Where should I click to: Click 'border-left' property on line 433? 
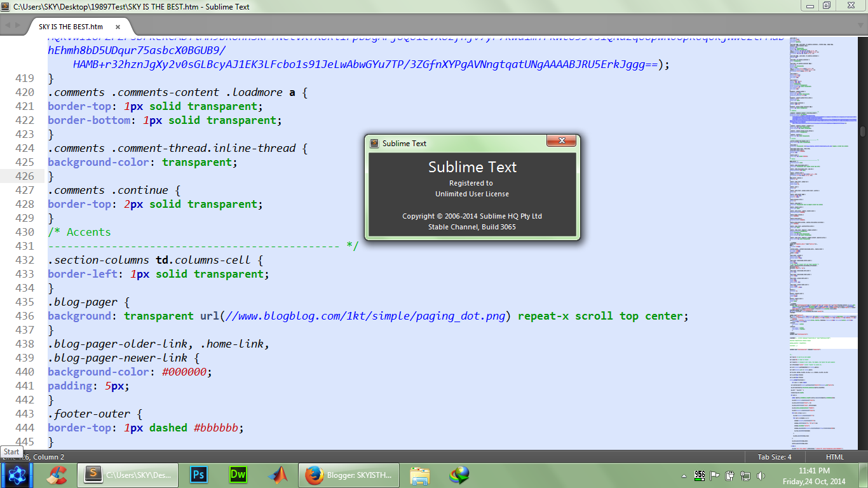83,274
